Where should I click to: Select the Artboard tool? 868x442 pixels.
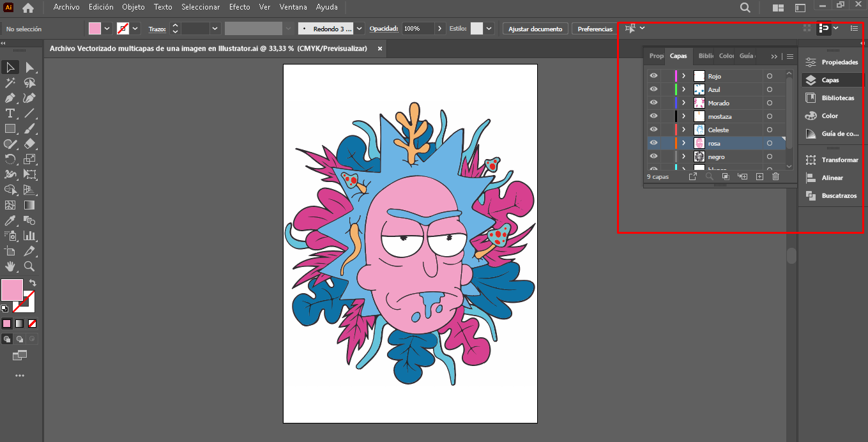(10, 251)
